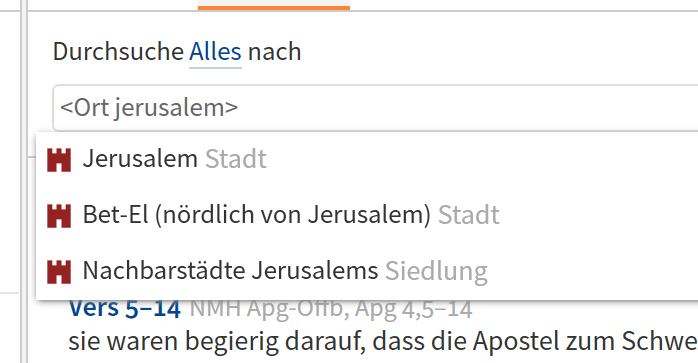Select the Jerusalem place suggestion

coord(367,159)
